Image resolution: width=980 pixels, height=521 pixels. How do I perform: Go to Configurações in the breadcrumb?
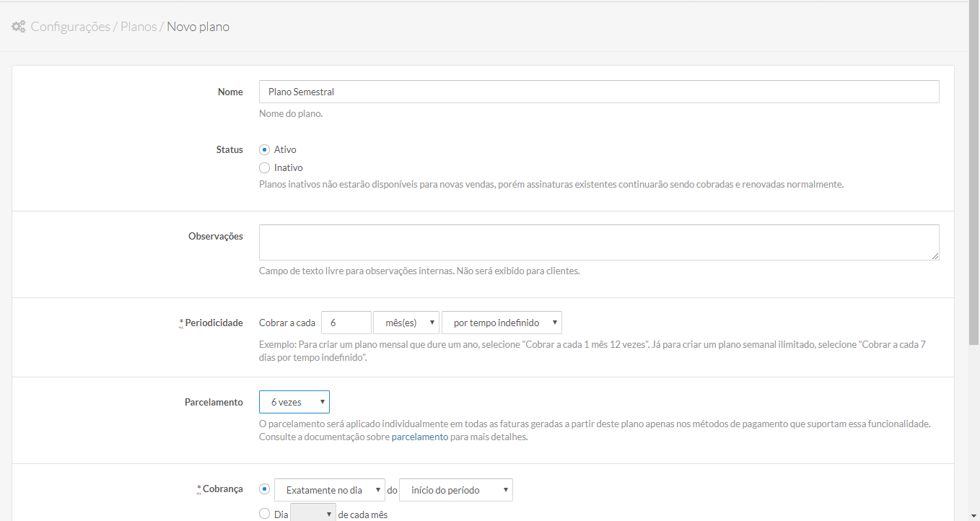click(70, 27)
